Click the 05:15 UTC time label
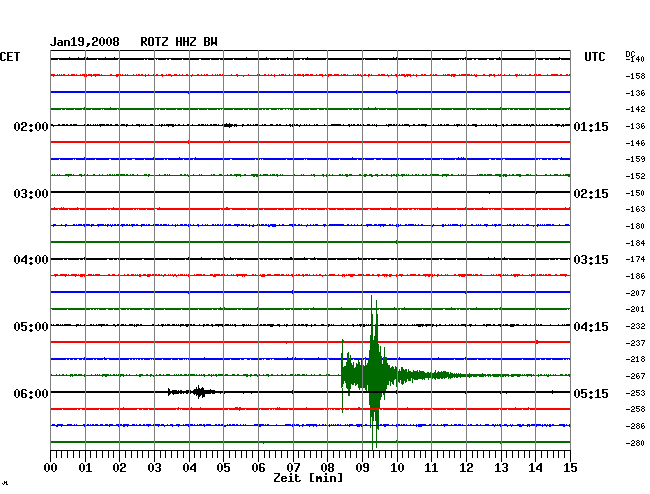650x494 pixels. pos(591,393)
